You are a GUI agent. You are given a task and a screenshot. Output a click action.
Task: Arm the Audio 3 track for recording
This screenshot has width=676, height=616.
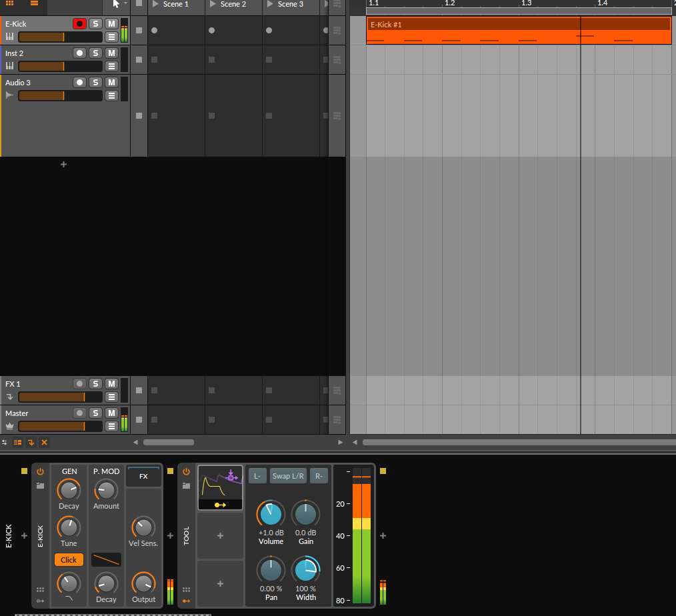tap(79, 83)
